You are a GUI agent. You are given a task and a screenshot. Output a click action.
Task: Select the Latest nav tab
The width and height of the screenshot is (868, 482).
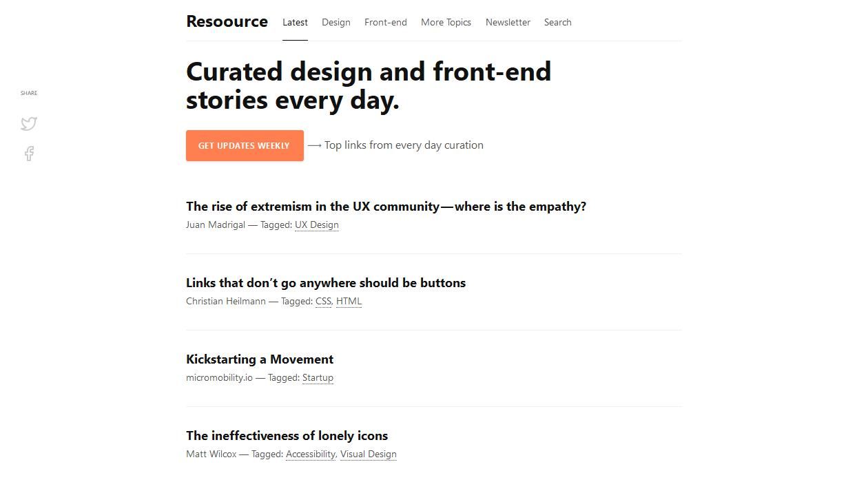pos(295,22)
